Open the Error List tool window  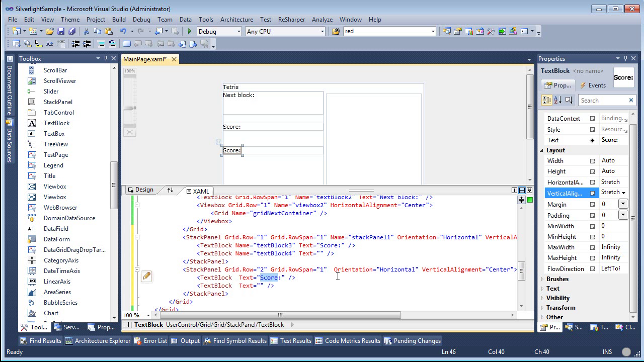[151, 340]
